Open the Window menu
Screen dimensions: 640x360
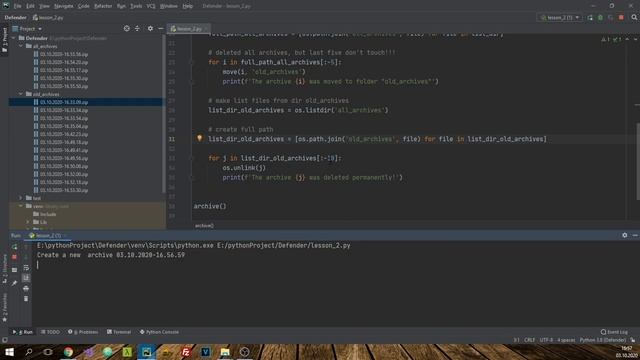pyautogui.click(x=169, y=6)
